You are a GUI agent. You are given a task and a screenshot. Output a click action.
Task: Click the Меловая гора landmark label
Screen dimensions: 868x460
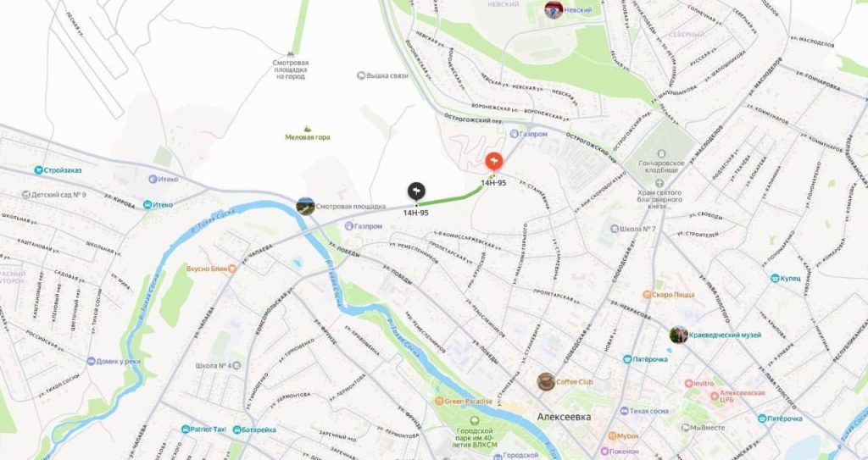tap(308, 137)
